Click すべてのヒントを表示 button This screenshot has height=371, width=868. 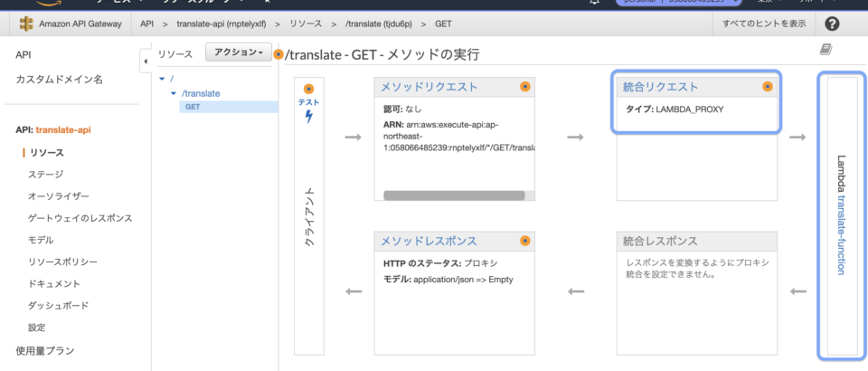(x=763, y=24)
